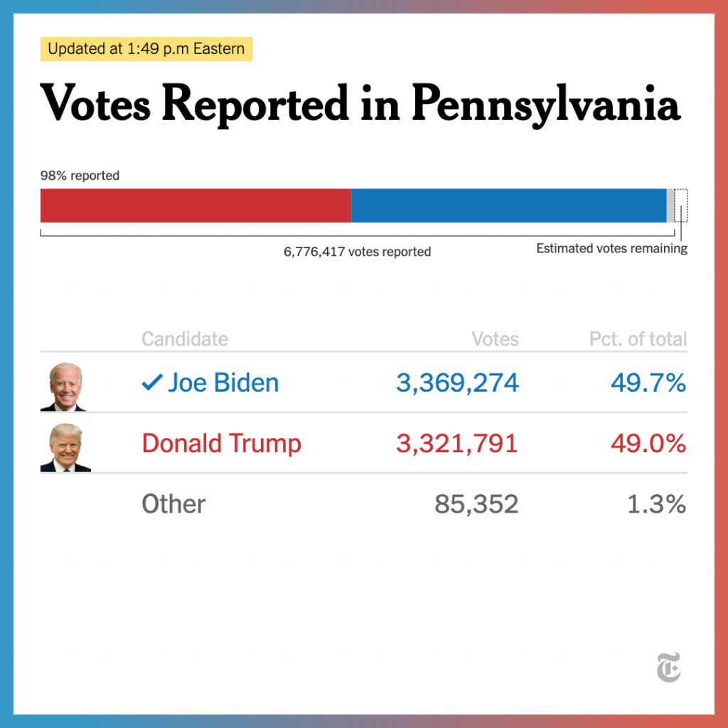Click the New York Times logo icon
Viewport: 728px width, 728px height.
[x=668, y=667]
